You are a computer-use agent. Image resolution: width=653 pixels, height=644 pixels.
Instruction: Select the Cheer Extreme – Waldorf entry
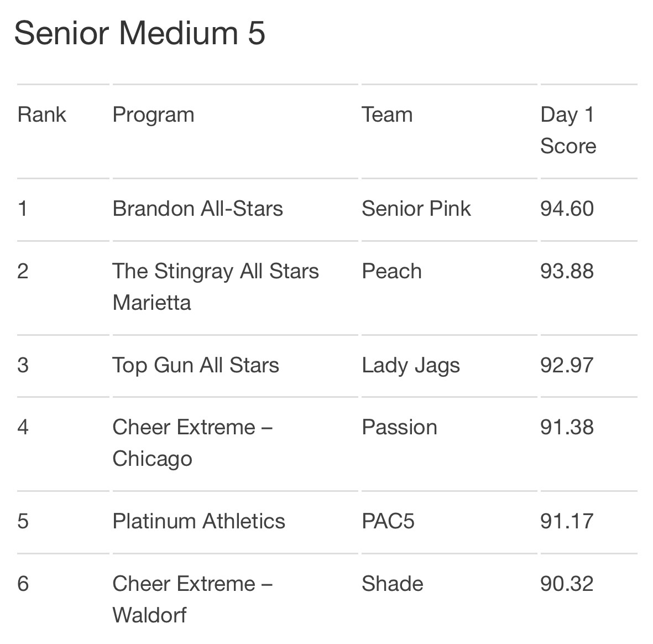[192, 599]
